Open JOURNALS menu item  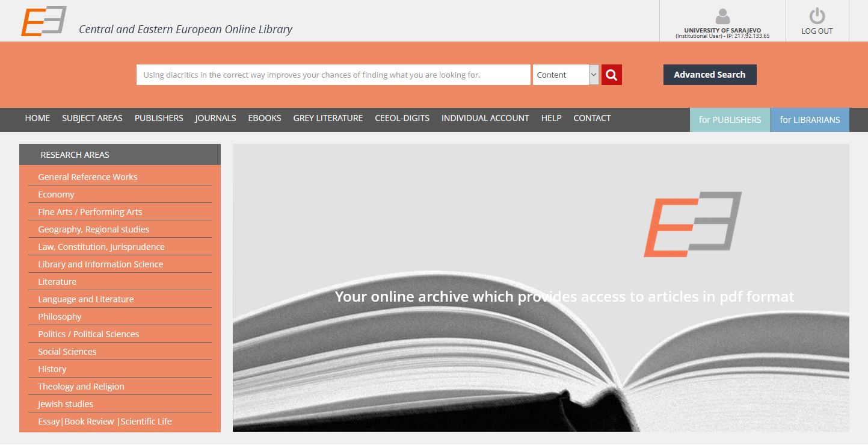(215, 119)
